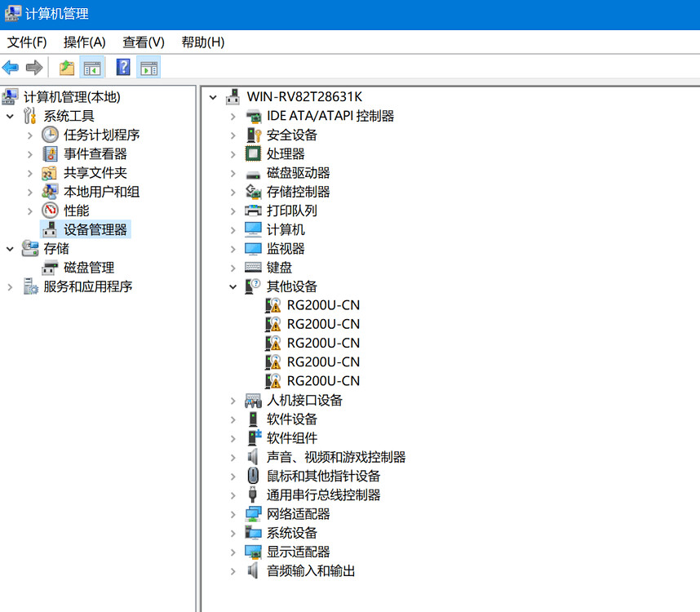Expand the 通用串行总线控制器 node
This screenshot has width=700, height=612.
click(233, 495)
